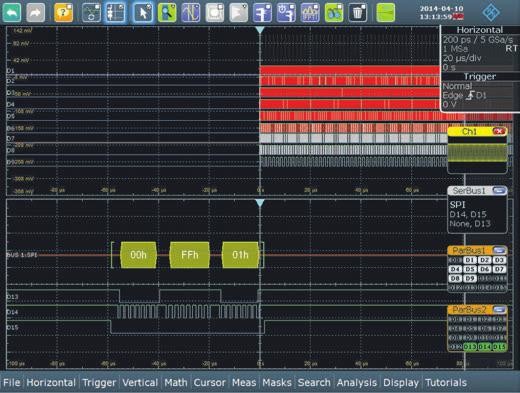Click the ParBus1 title label
Image resolution: width=520 pixels, height=393 pixels.
point(468,250)
